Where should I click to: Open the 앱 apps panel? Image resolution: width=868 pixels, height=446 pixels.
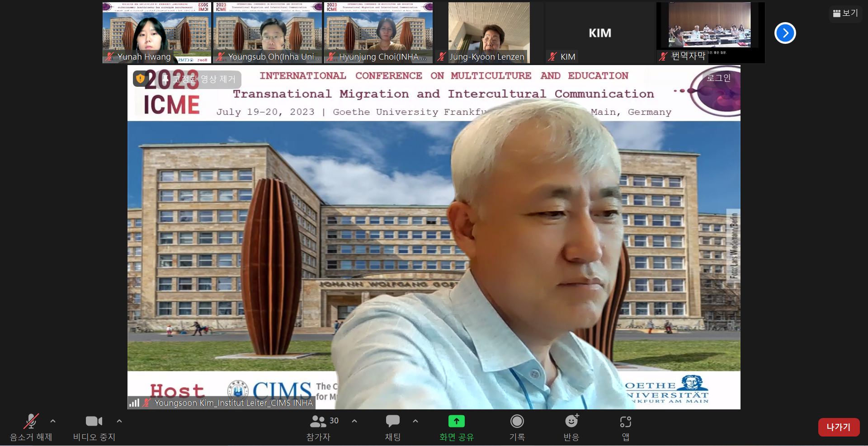pos(626,427)
